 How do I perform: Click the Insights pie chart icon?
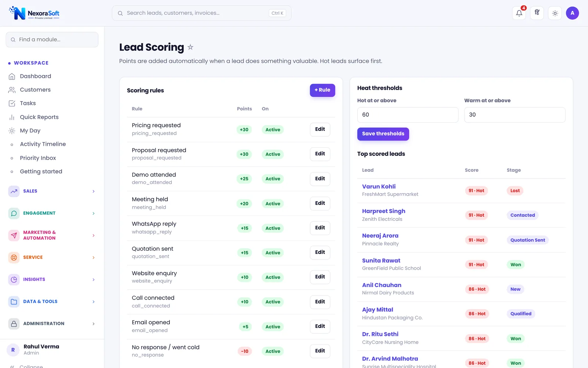(x=14, y=279)
